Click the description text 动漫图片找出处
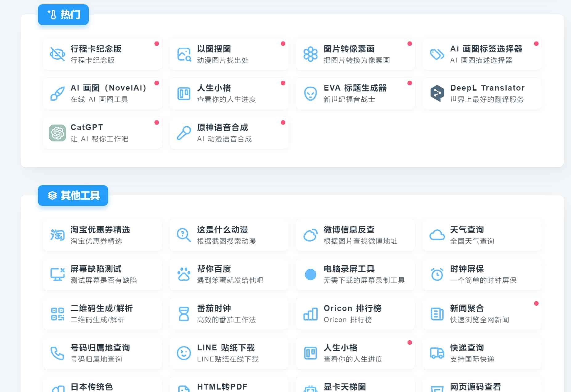This screenshot has height=392, width=571. tap(223, 60)
